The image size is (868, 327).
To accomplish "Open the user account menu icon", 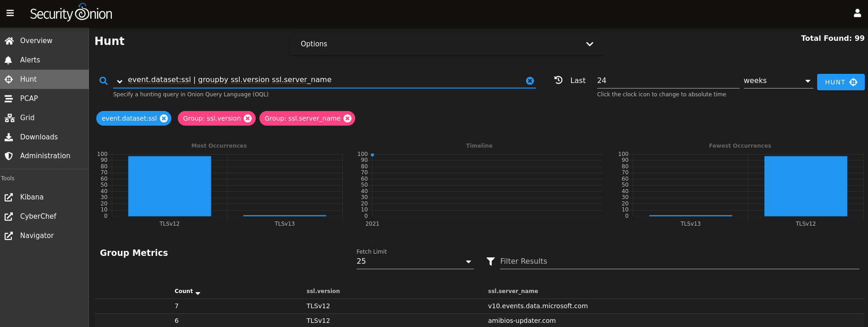I will tap(857, 13).
